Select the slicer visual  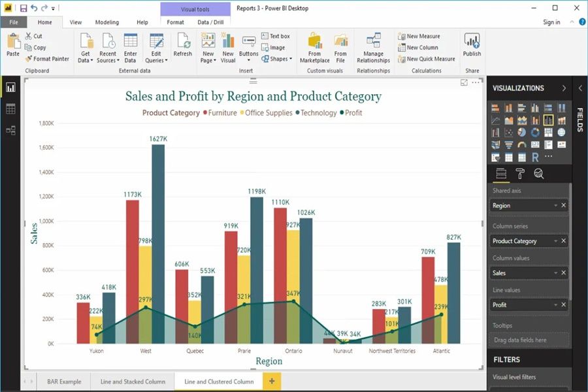point(495,157)
